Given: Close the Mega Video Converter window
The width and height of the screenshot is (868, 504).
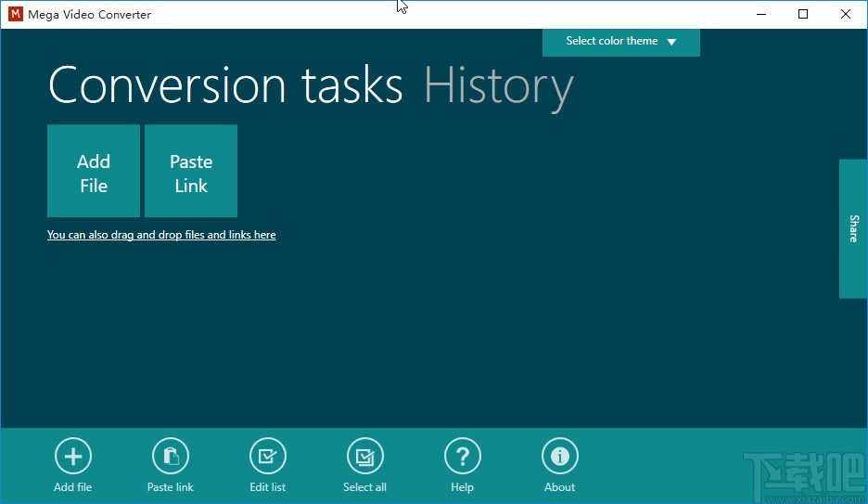Looking at the screenshot, I should tap(846, 14).
